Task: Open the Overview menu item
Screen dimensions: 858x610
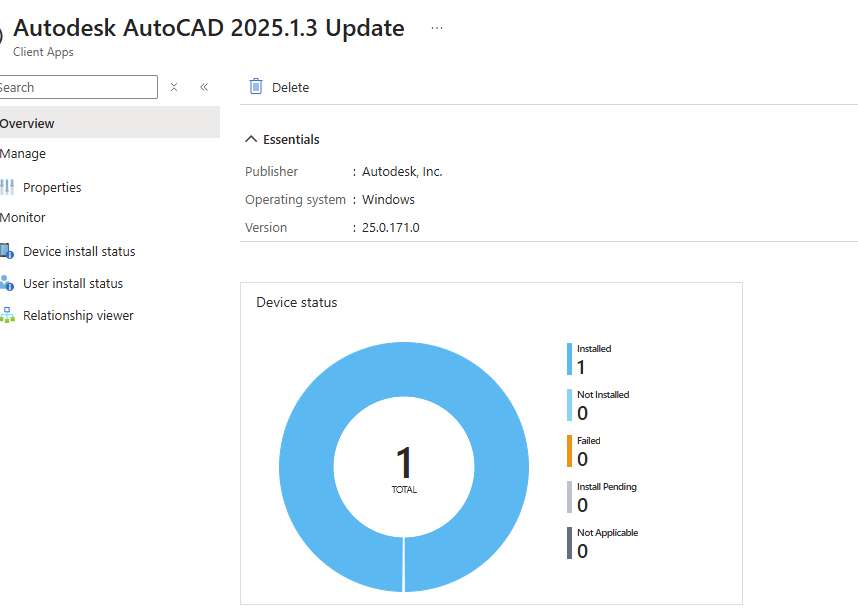Action: (28, 123)
